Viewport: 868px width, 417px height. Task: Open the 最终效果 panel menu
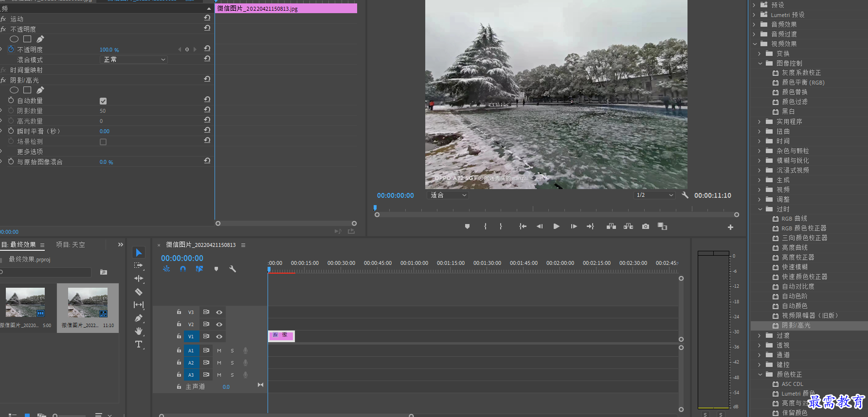click(42, 245)
